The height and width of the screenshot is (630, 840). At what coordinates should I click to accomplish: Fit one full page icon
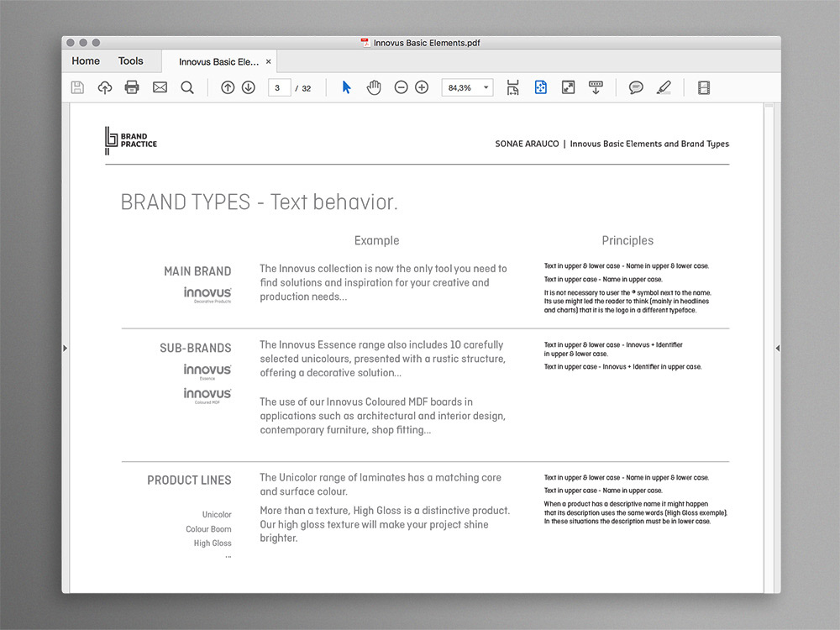[540, 87]
